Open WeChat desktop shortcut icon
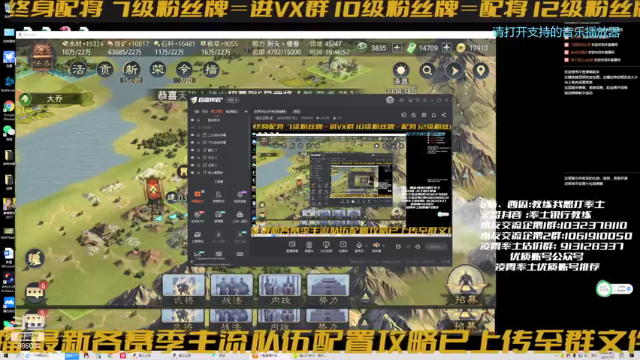Screen dimensions: 640x360 click(9, 131)
